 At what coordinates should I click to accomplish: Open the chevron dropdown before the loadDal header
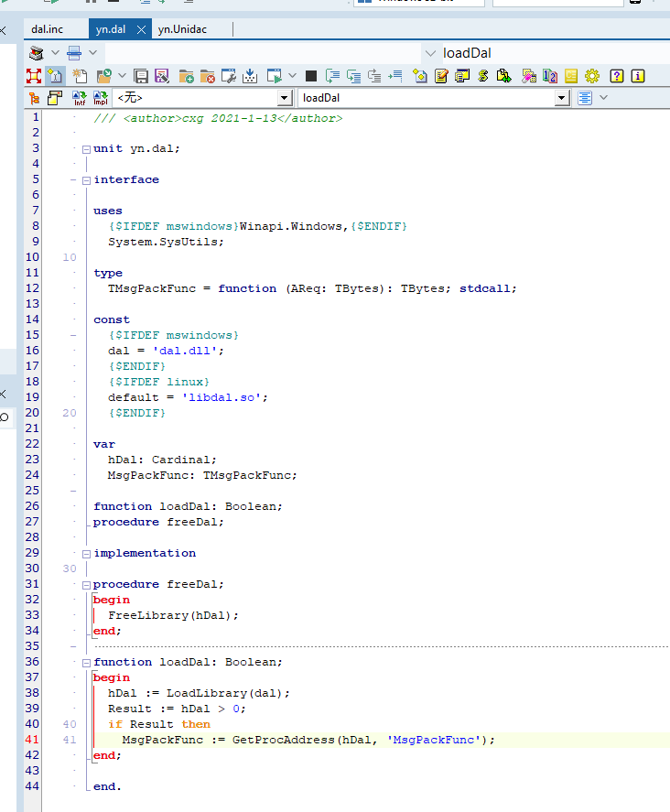click(x=430, y=53)
